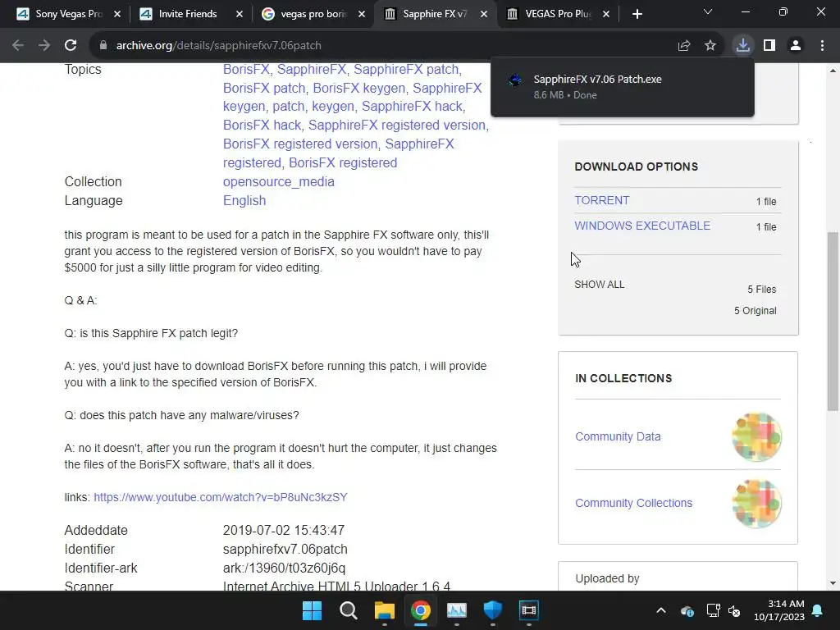The height and width of the screenshot is (630, 840).
Task: Close the Invite Friends tab
Action: click(240, 15)
